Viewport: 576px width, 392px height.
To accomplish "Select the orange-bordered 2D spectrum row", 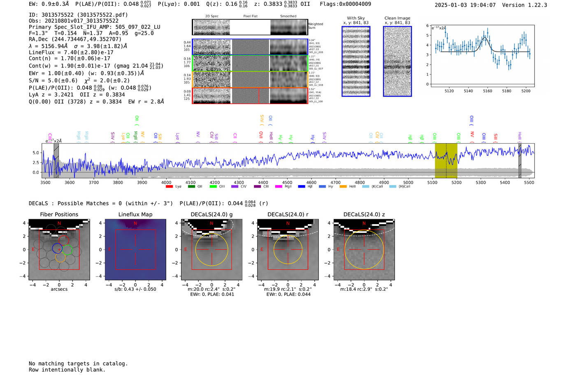I will click(x=250, y=79).
